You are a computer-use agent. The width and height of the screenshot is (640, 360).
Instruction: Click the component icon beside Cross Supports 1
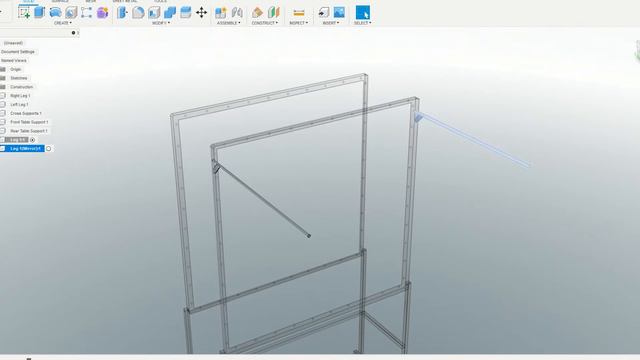(3, 113)
